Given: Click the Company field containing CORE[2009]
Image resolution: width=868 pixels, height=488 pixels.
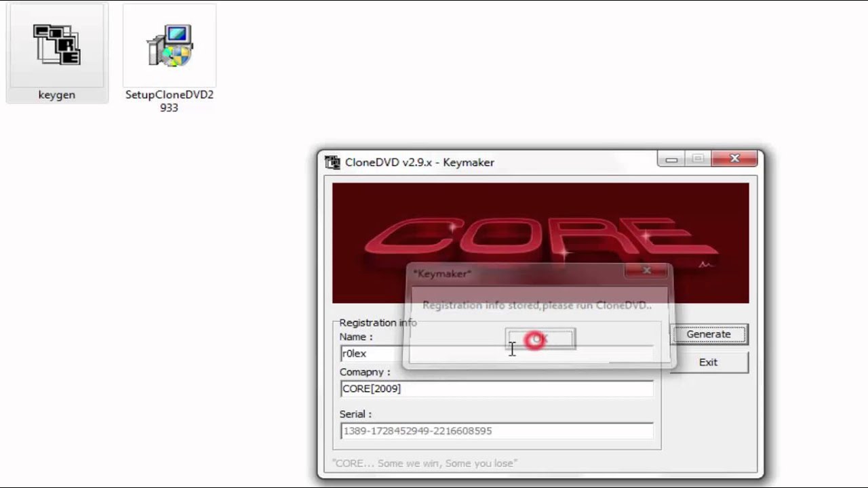Looking at the screenshot, I should pyautogui.click(x=496, y=388).
